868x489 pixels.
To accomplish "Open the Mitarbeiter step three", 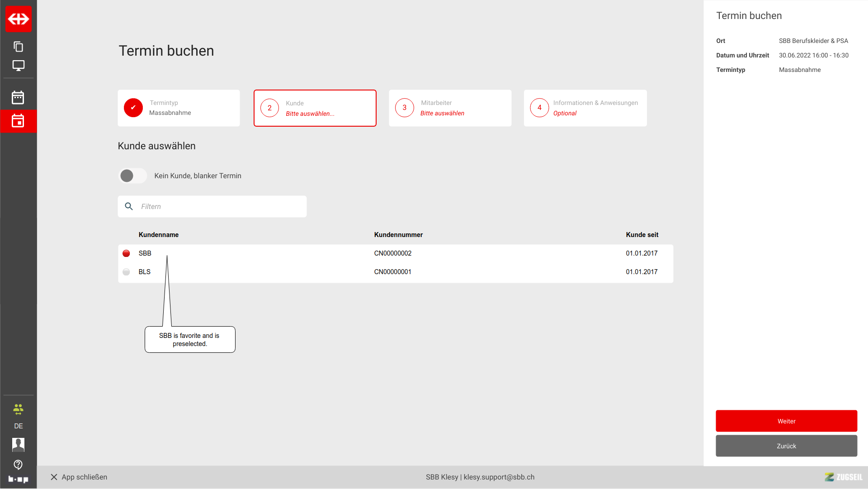I will click(450, 108).
